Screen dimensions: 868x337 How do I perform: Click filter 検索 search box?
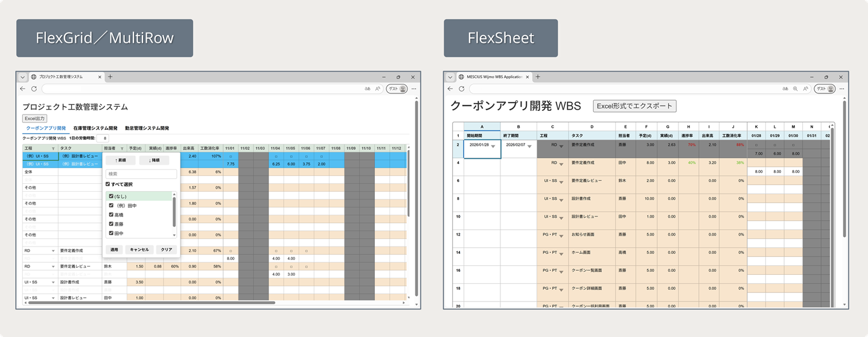[141, 174]
